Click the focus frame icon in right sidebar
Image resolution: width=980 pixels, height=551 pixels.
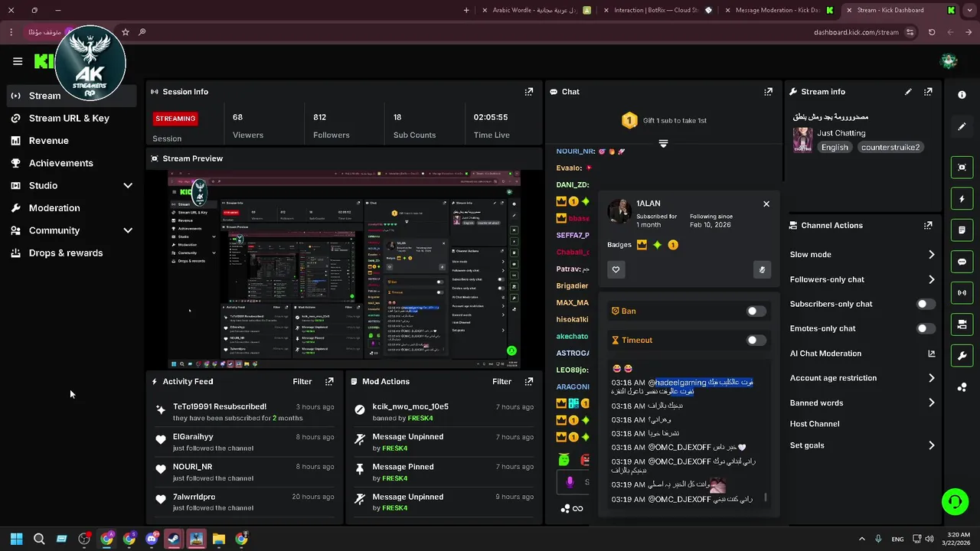(962, 167)
